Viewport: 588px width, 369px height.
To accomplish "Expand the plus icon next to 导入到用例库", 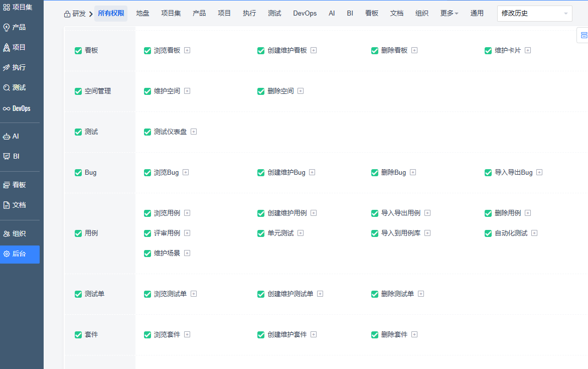I will coord(427,233).
